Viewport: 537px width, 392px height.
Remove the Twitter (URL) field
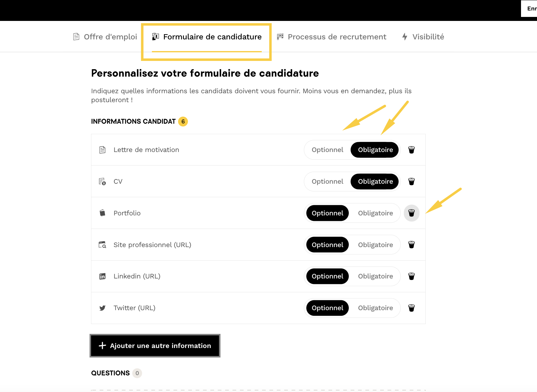411,308
